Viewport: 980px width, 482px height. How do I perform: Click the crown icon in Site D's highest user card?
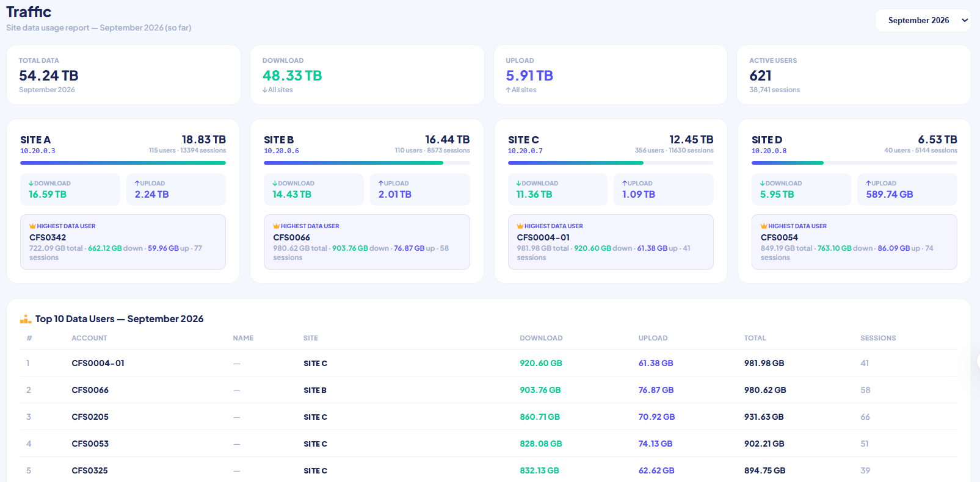(x=764, y=226)
